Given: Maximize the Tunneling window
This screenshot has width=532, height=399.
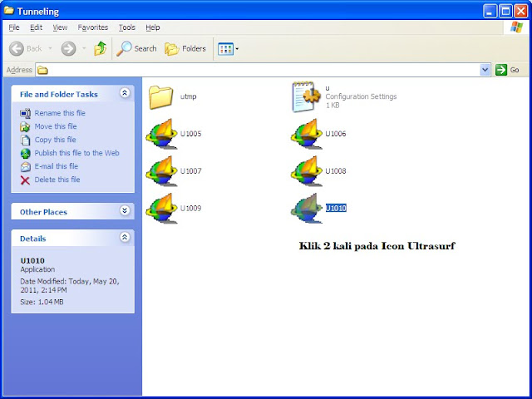Looking at the screenshot, I should coord(505,12).
